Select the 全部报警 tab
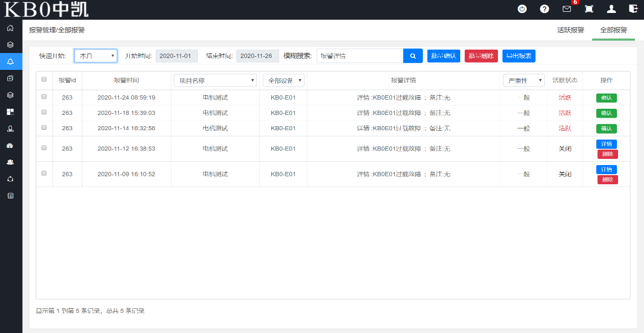 point(614,30)
